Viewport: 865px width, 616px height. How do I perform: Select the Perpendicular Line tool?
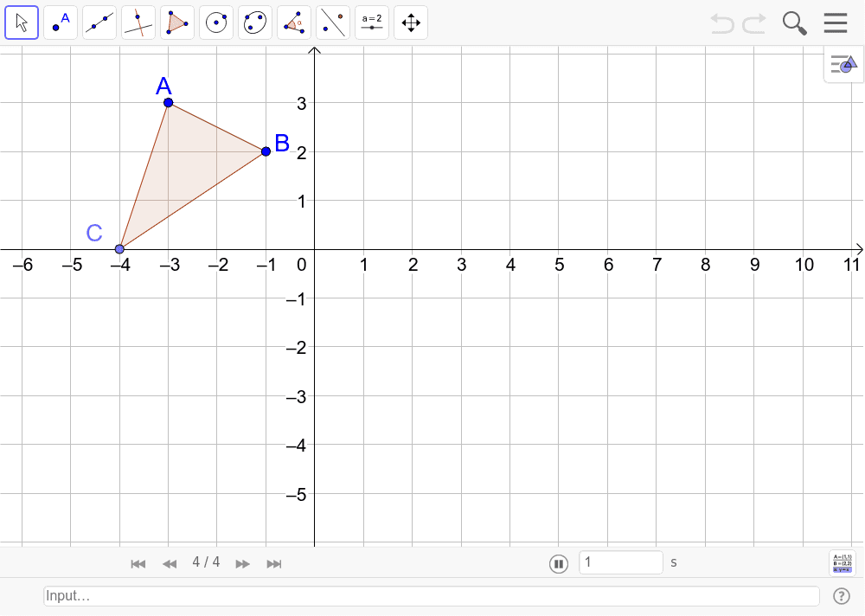click(x=138, y=22)
